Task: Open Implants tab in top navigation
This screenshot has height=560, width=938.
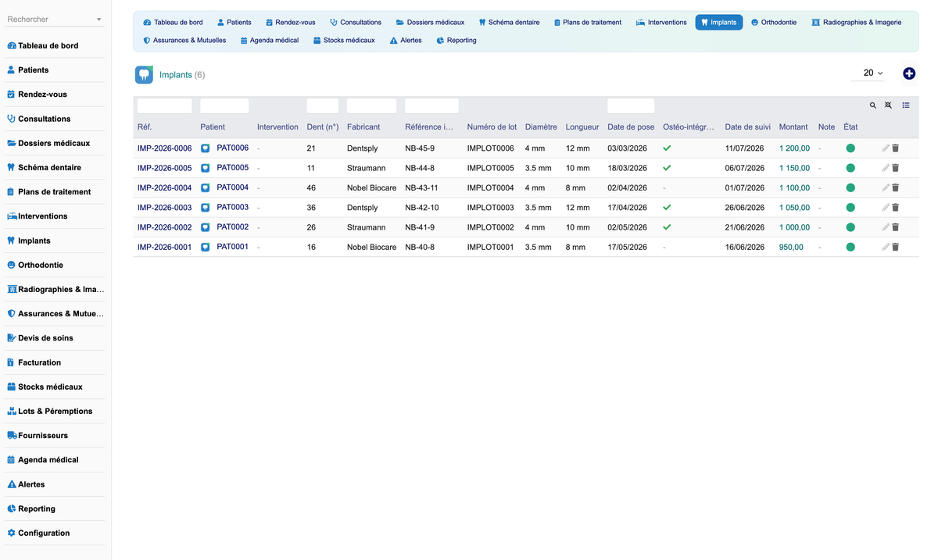Action: pos(718,23)
